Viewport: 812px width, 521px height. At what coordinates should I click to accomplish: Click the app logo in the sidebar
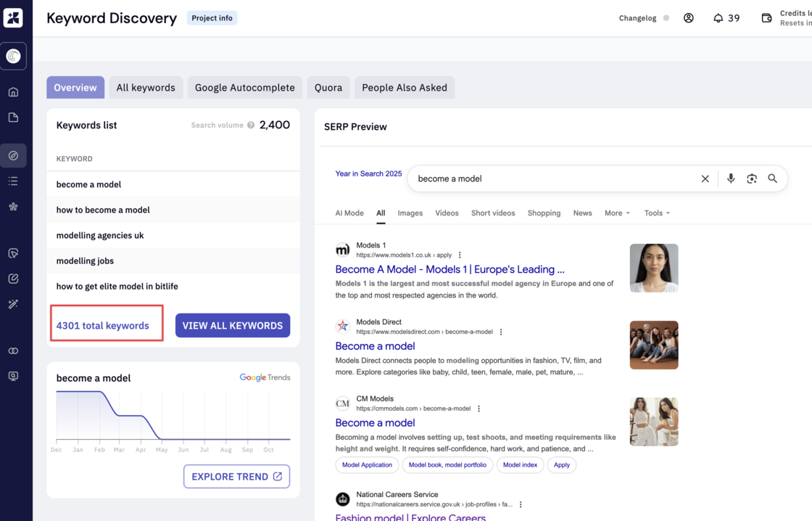13,18
